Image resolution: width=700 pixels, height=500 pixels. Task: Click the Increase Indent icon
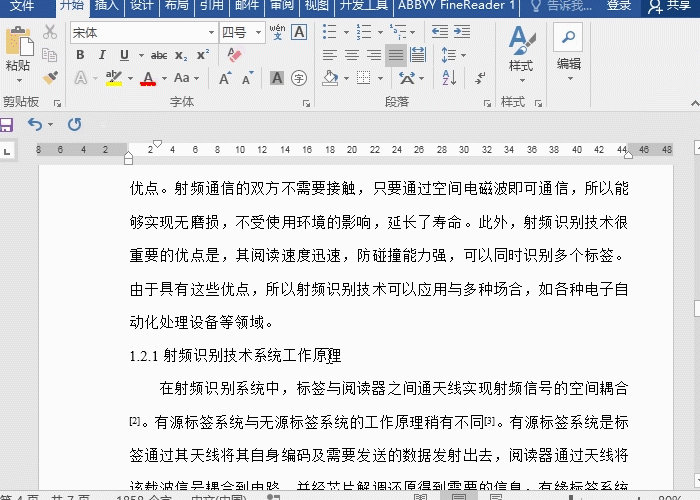pos(462,32)
